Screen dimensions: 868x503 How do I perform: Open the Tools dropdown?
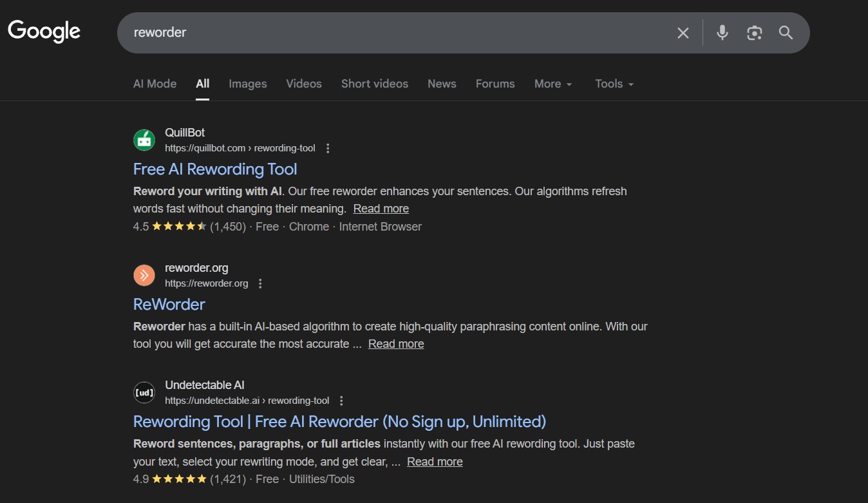point(613,83)
